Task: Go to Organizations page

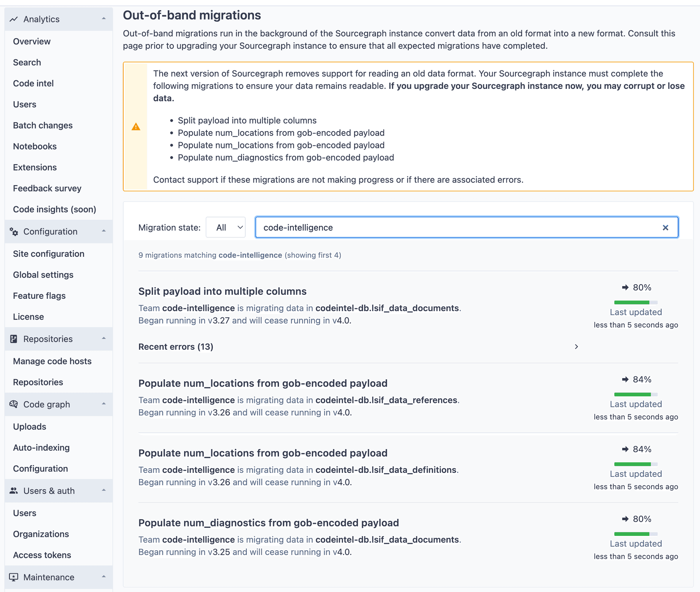Action: tap(41, 534)
